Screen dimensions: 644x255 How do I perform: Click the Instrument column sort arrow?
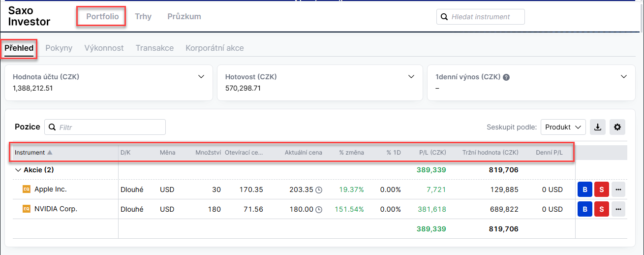click(50, 153)
